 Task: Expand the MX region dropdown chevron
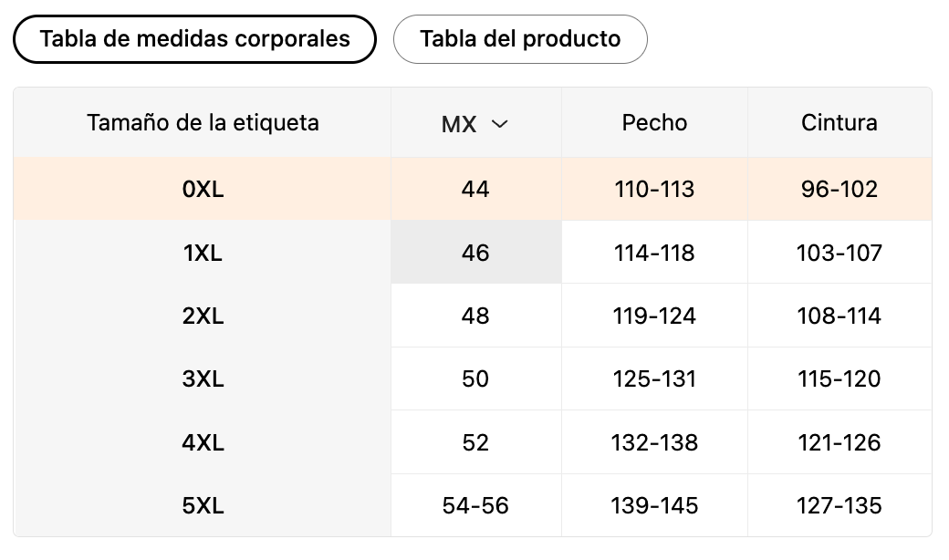pyautogui.click(x=499, y=124)
